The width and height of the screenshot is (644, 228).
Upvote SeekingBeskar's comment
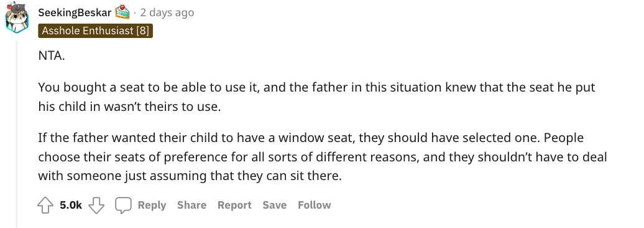coord(45,205)
